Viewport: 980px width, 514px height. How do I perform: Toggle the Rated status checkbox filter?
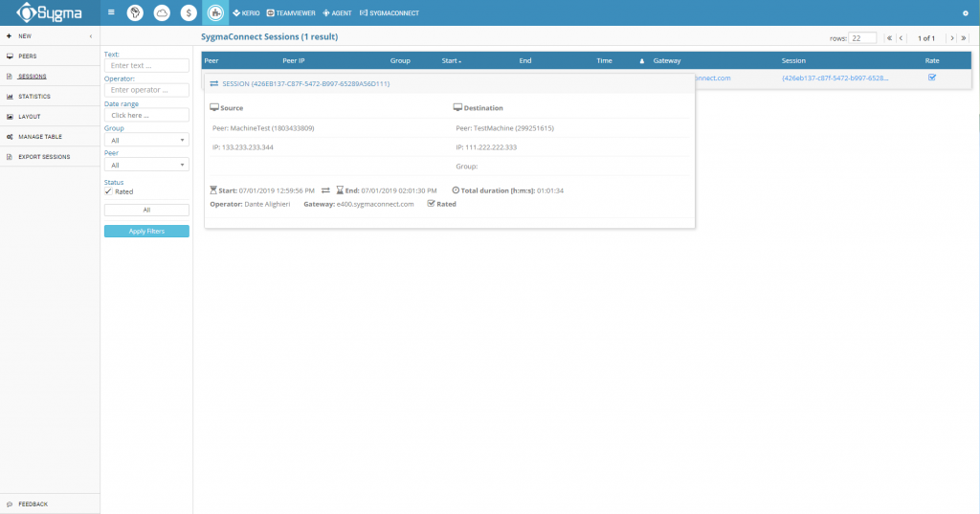(x=108, y=191)
